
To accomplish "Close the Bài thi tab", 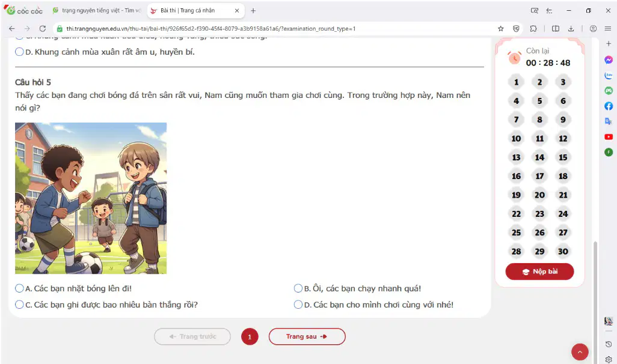I will [237, 11].
